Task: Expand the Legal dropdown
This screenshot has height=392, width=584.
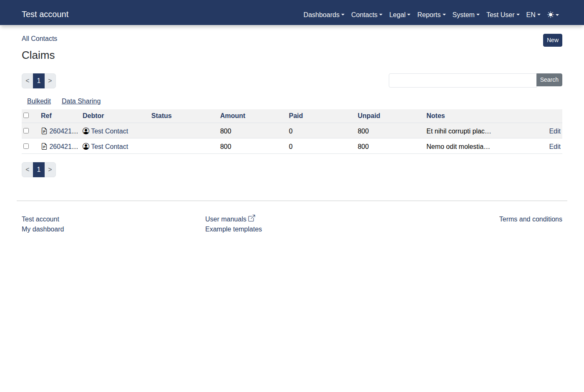Action: pos(399,15)
